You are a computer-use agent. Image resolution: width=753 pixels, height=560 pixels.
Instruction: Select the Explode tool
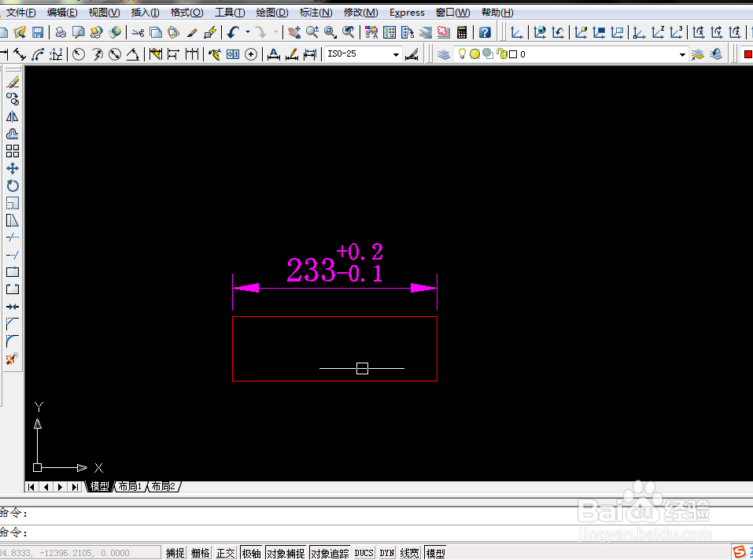tap(13, 359)
